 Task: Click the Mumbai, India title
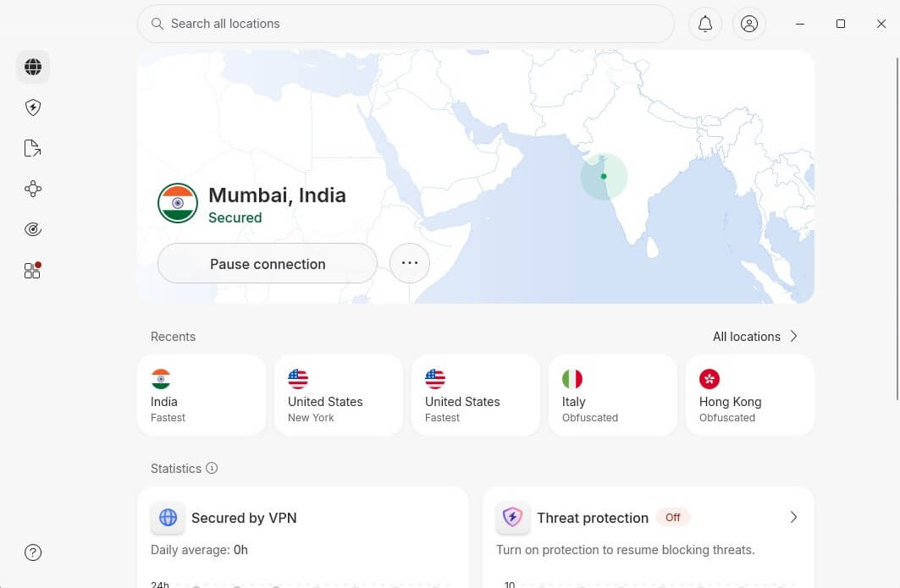pyautogui.click(x=277, y=195)
